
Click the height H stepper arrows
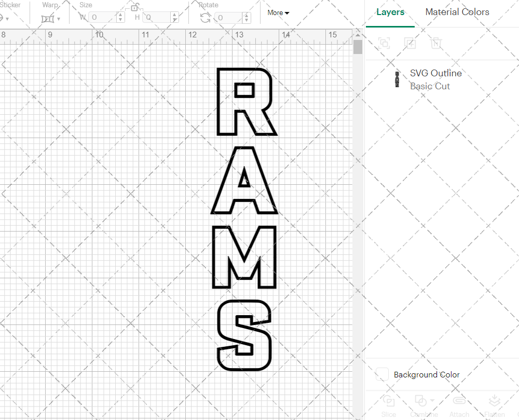[175, 17]
